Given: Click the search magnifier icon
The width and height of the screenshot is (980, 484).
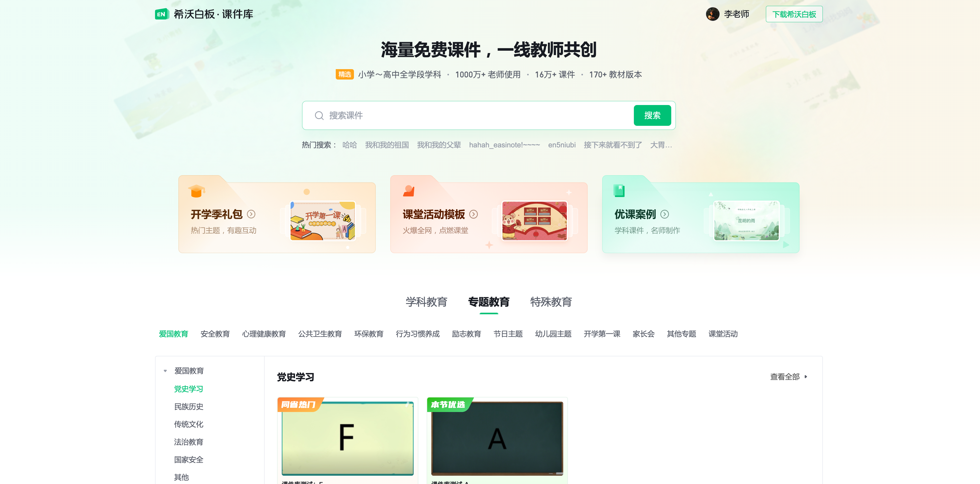Looking at the screenshot, I should point(319,115).
